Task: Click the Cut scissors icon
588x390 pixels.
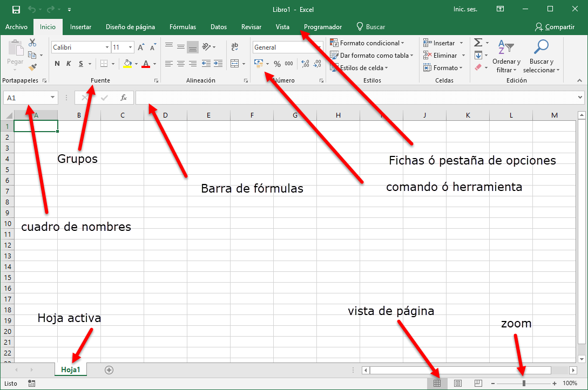Action: pos(32,43)
